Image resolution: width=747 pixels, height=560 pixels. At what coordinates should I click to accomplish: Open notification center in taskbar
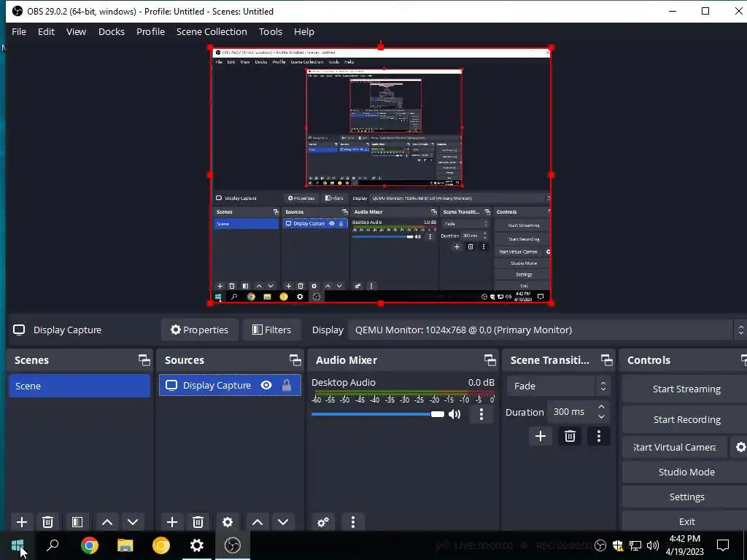723,545
